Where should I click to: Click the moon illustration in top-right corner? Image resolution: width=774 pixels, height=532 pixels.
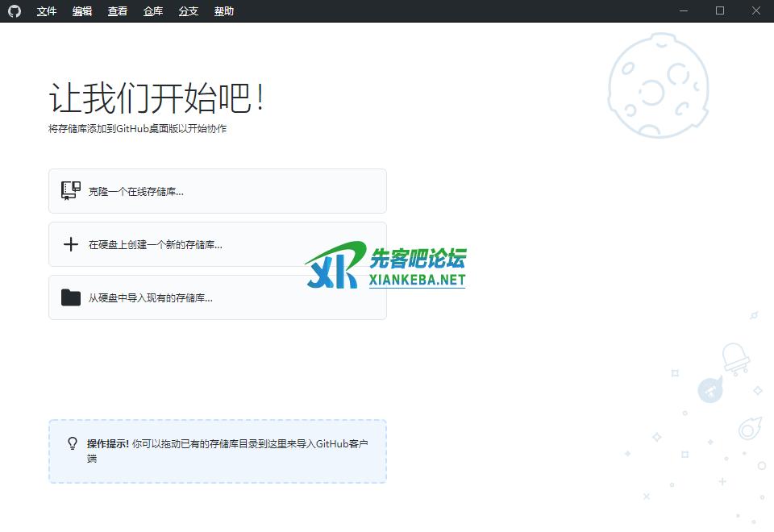pyautogui.click(x=658, y=85)
